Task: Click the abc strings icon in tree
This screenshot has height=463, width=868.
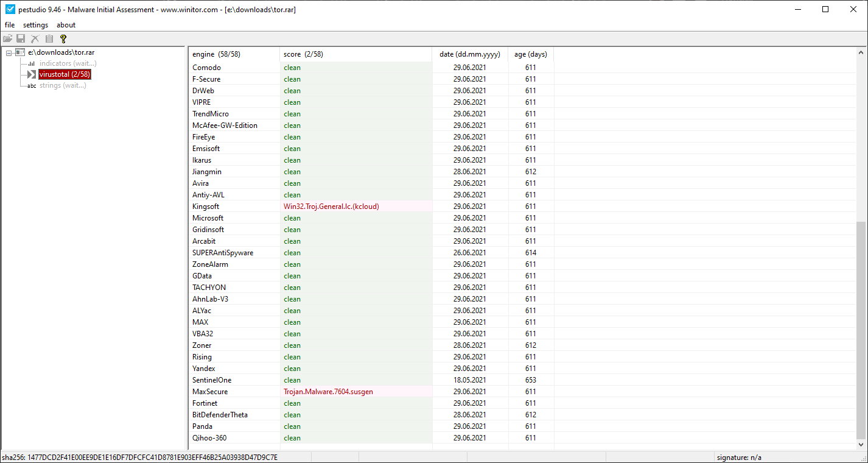Action: pos(32,86)
